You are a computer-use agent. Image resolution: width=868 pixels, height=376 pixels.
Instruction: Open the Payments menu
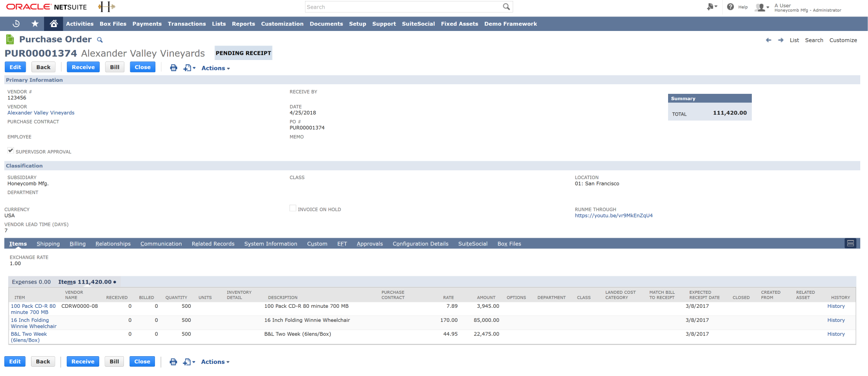147,24
